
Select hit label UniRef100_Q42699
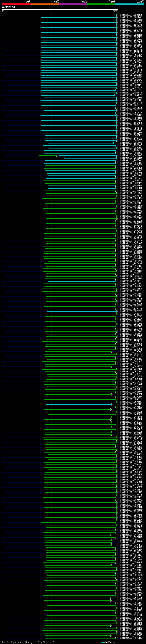click(x=131, y=47)
